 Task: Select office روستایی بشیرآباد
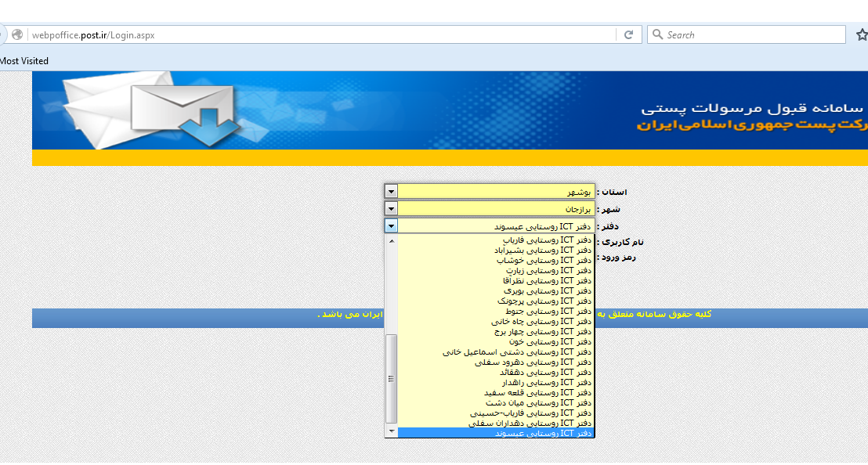pyautogui.click(x=495, y=250)
